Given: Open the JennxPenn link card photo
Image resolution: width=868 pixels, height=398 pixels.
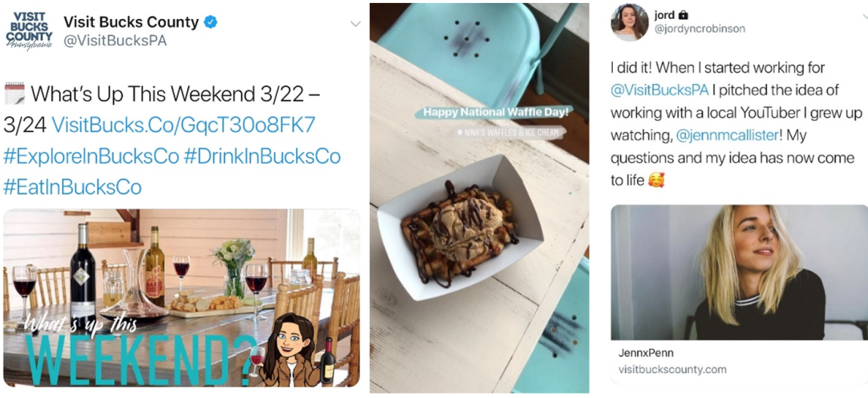Looking at the screenshot, I should [x=739, y=273].
